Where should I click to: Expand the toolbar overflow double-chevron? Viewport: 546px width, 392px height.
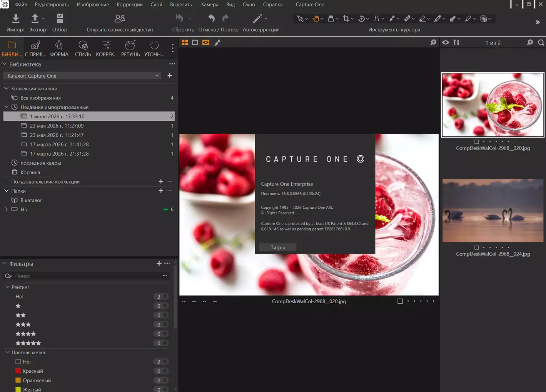538,22
